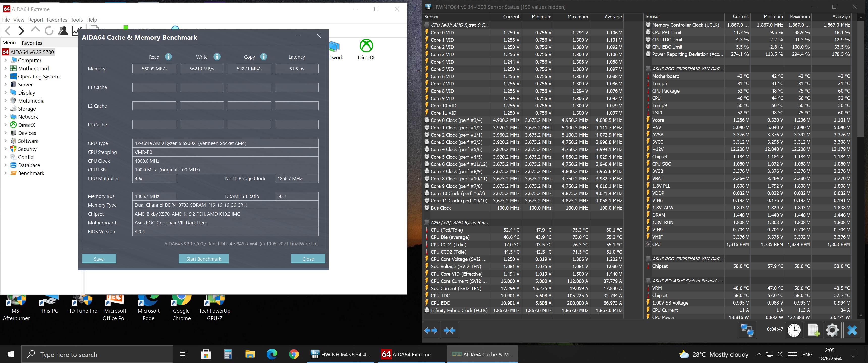Screen dimensions: 868x363
Task: Click AIDA64 user toolbar icon
Action: (63, 31)
